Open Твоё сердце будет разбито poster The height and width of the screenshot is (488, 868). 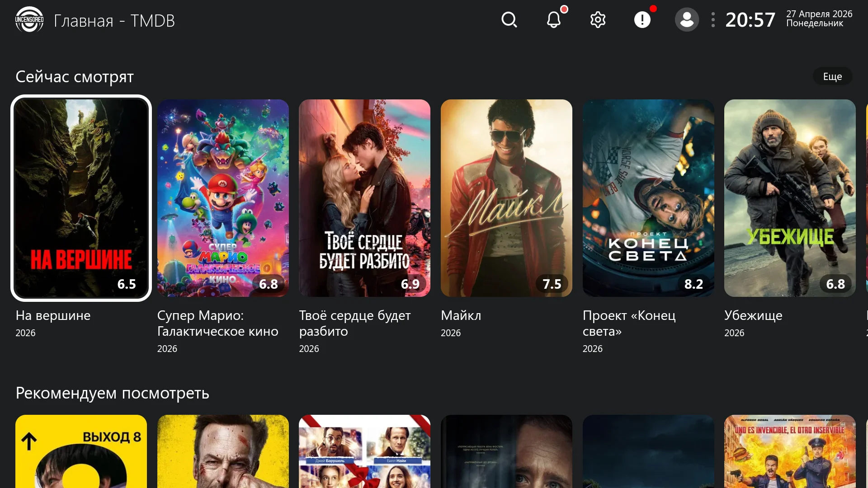pyautogui.click(x=364, y=198)
